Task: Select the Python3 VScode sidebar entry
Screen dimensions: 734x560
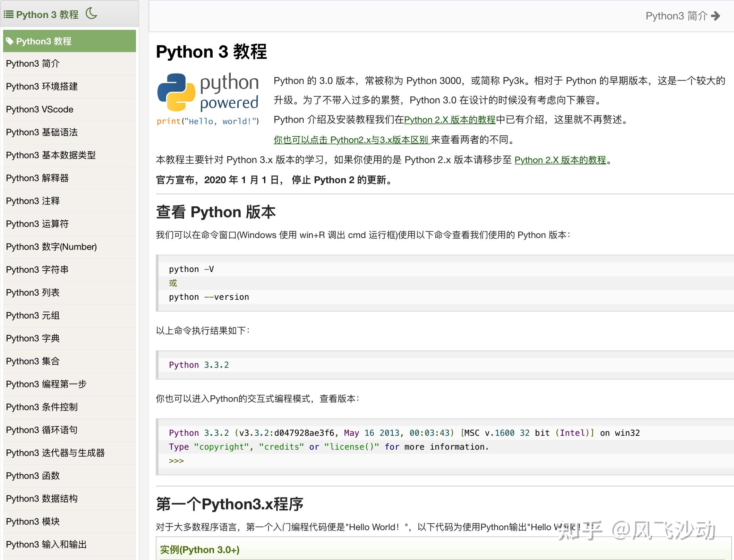Action: [x=39, y=109]
